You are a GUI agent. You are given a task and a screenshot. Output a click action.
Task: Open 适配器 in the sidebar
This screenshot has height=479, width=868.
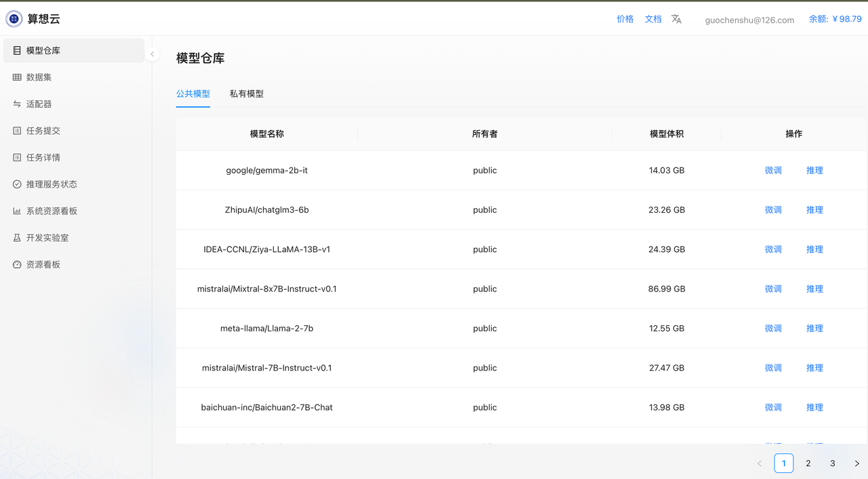[74, 104]
